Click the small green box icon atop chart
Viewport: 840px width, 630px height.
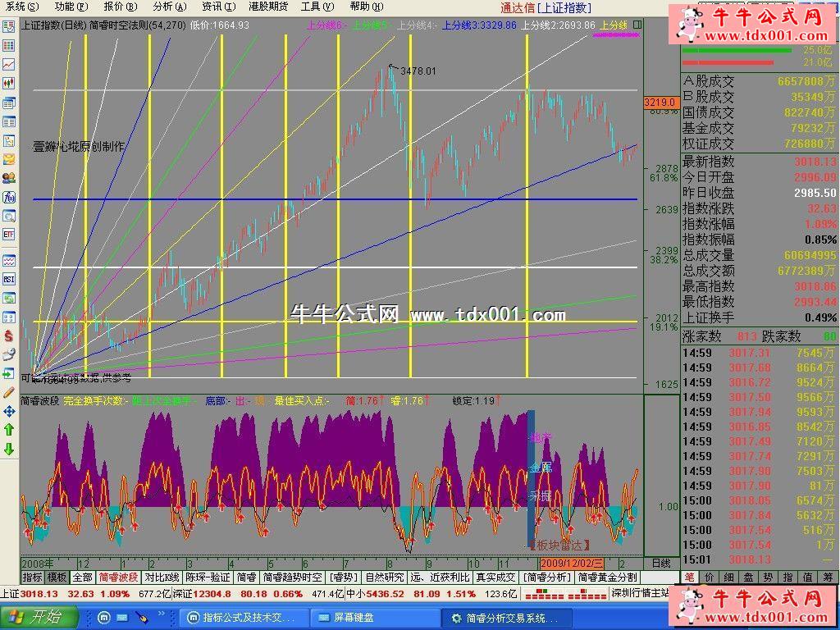637,25
